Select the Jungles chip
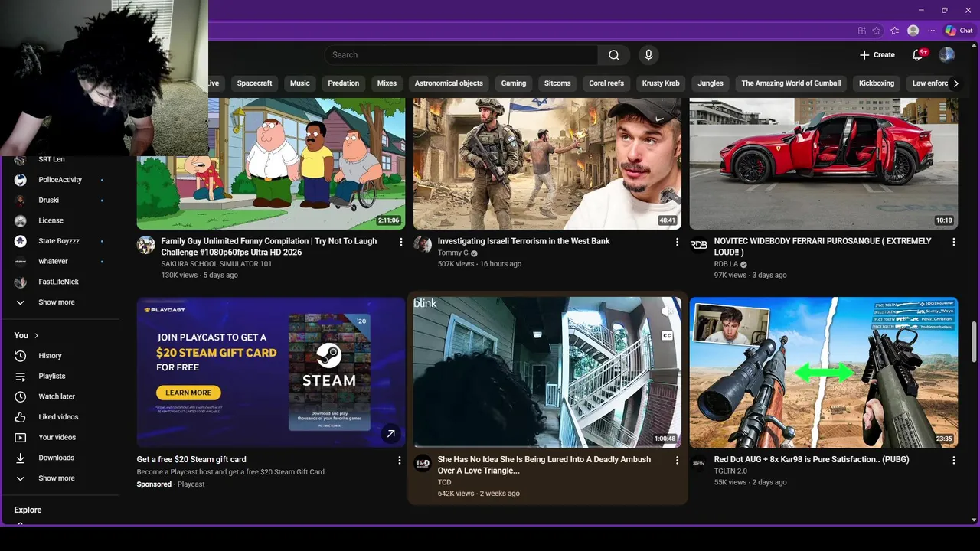 pyautogui.click(x=710, y=83)
